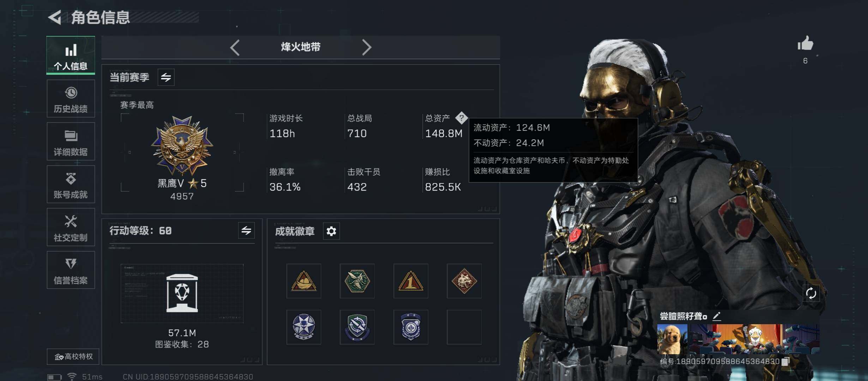868x381 pixels.
Task: Edit the player nickname with pencil icon
Action: (x=717, y=316)
